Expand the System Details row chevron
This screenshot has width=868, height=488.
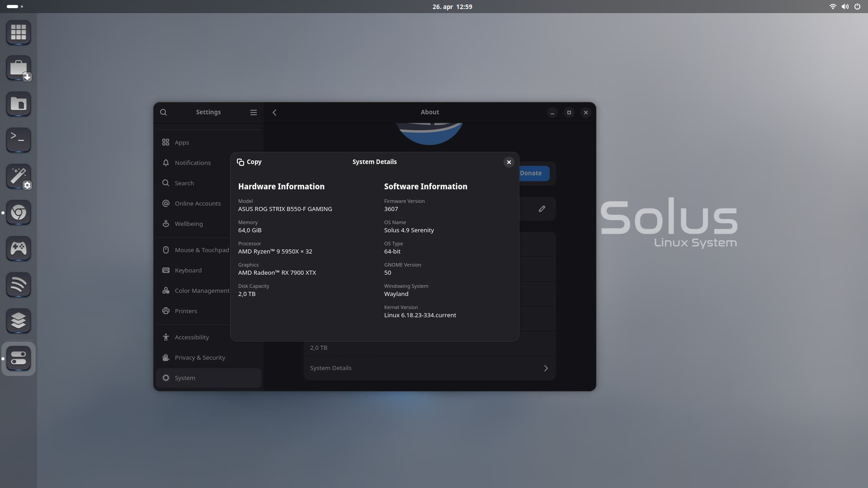pyautogui.click(x=546, y=368)
